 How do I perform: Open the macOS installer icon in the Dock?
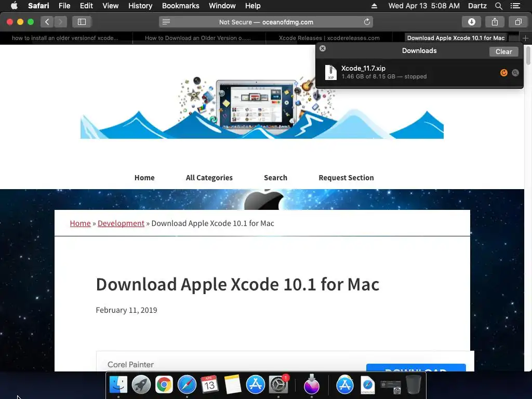point(312,385)
